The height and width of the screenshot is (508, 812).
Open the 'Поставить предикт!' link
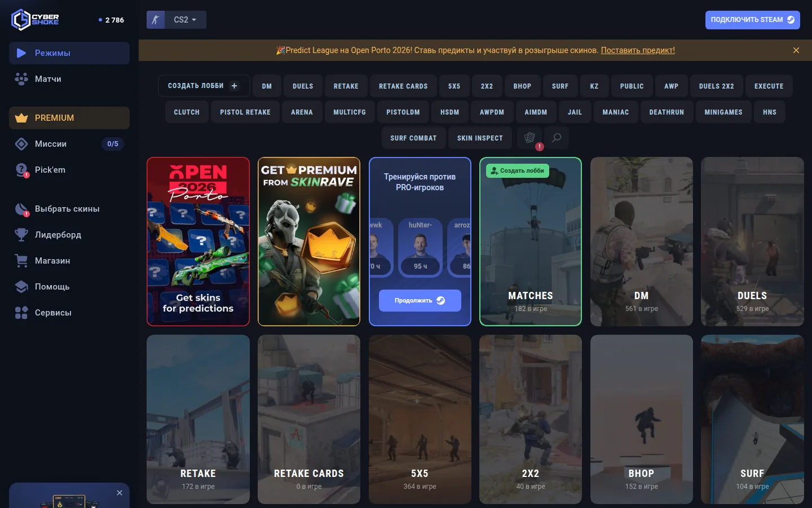638,50
